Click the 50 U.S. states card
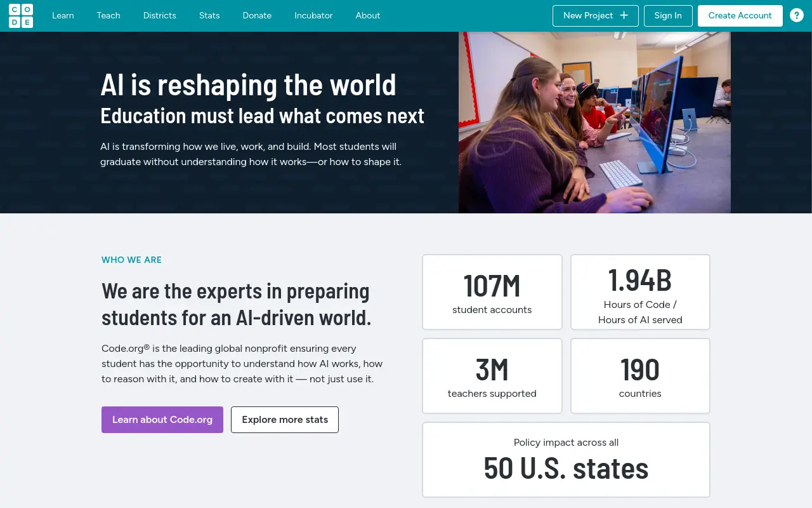The height and width of the screenshot is (508, 812). coord(566,460)
